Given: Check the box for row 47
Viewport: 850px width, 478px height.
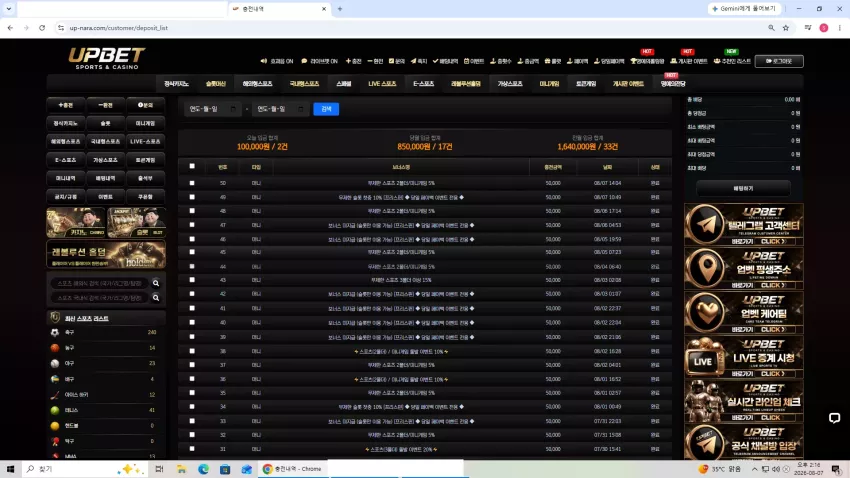Looking at the screenshot, I should click(x=192, y=225).
